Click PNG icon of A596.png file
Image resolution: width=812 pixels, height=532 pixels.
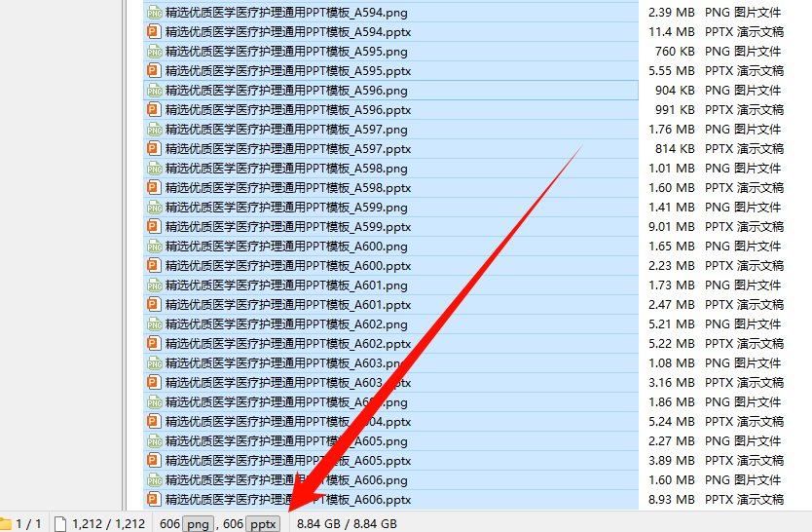coord(155,91)
